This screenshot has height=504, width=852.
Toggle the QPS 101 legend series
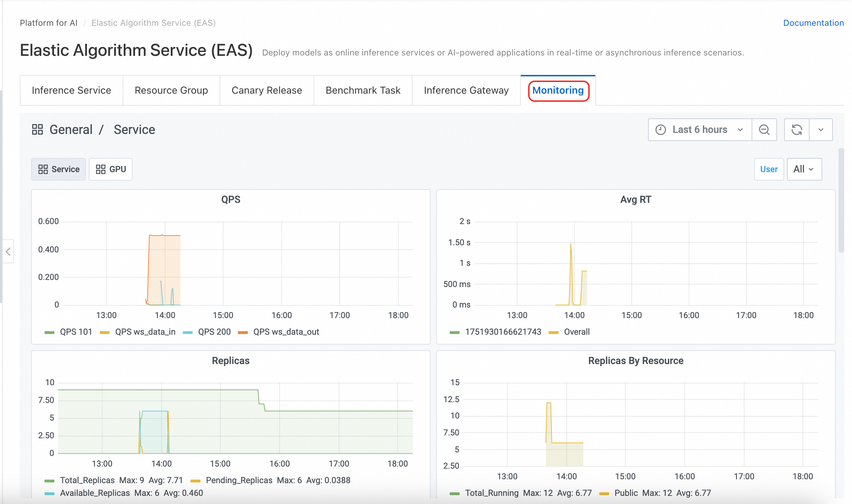click(69, 332)
